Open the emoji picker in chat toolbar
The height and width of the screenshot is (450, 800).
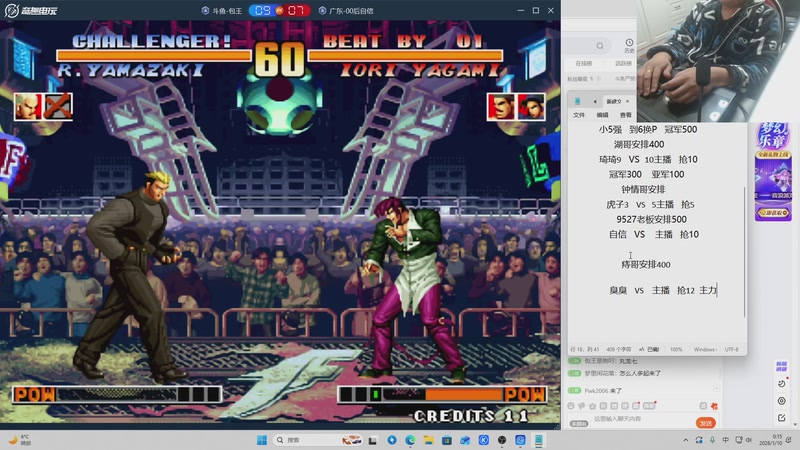(x=571, y=406)
